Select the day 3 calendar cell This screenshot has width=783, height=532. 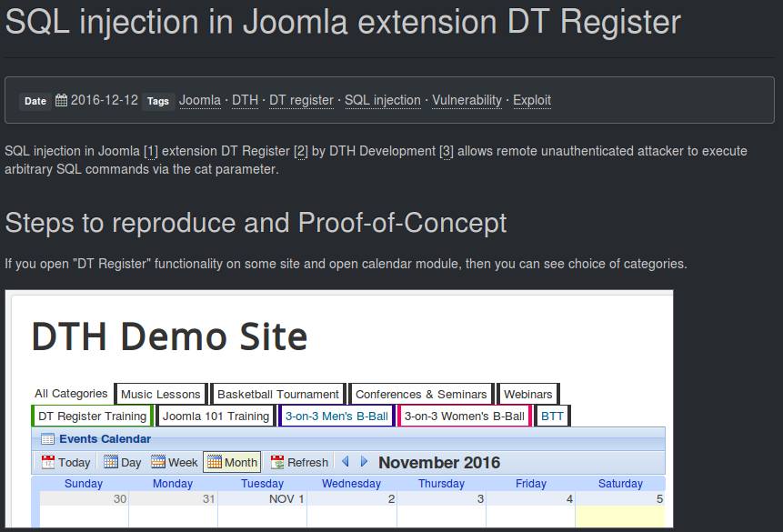441,509
